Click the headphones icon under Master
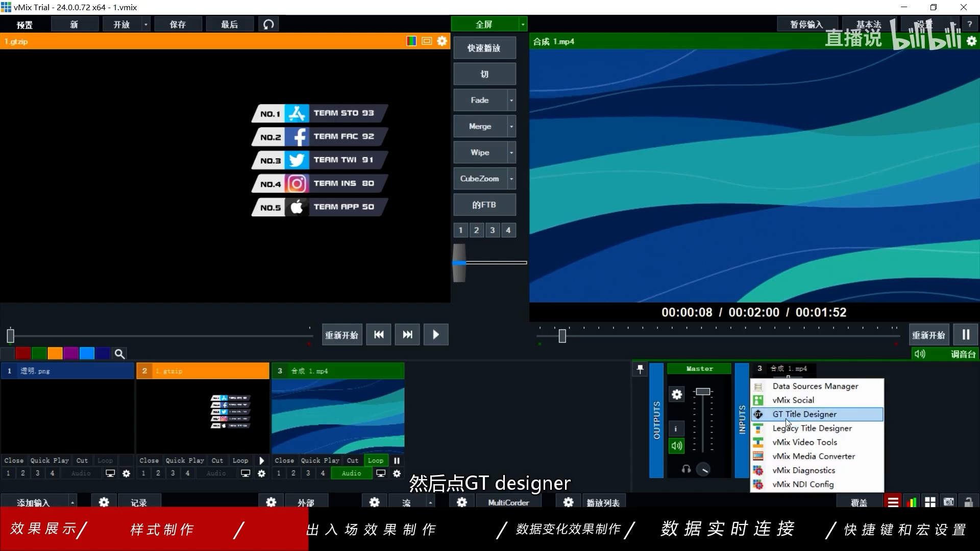 [x=686, y=469]
